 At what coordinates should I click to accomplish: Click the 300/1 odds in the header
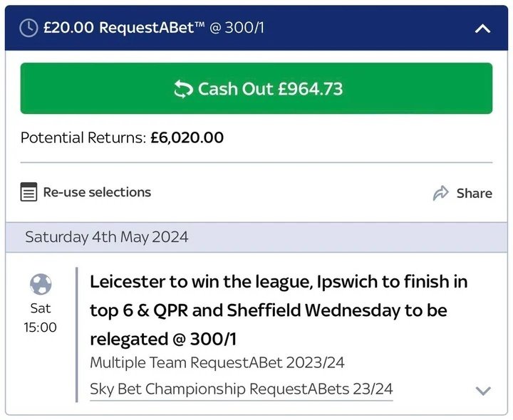244,28
